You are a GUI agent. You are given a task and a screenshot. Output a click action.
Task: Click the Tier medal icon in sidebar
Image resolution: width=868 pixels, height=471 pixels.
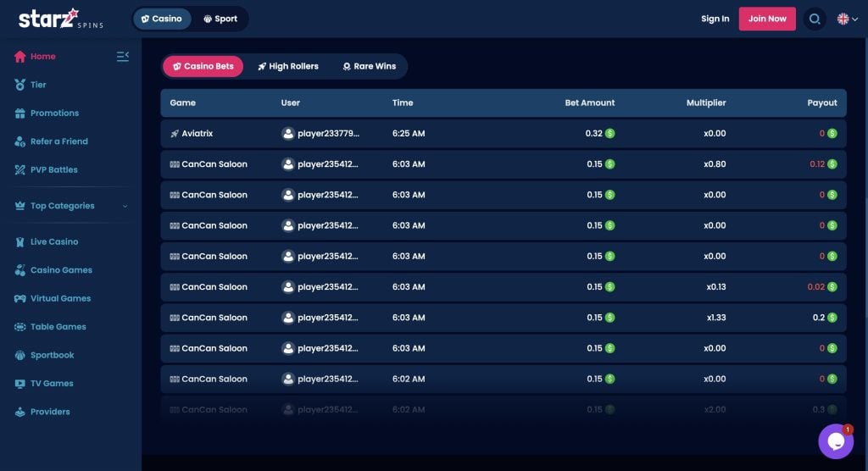(20, 85)
